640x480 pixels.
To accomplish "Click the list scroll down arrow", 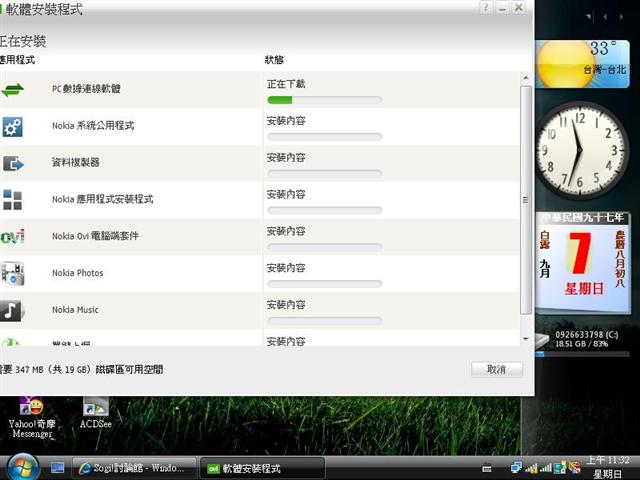I will pos(526,339).
